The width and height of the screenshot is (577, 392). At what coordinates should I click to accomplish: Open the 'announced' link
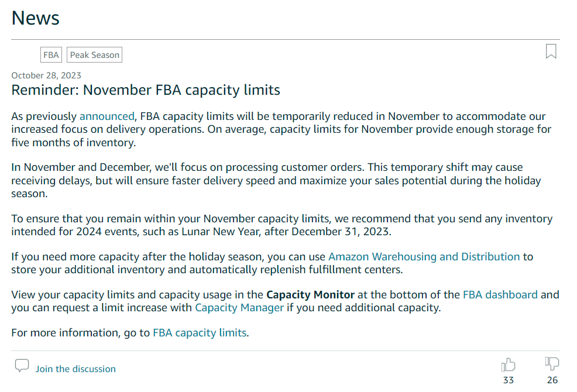(107, 116)
